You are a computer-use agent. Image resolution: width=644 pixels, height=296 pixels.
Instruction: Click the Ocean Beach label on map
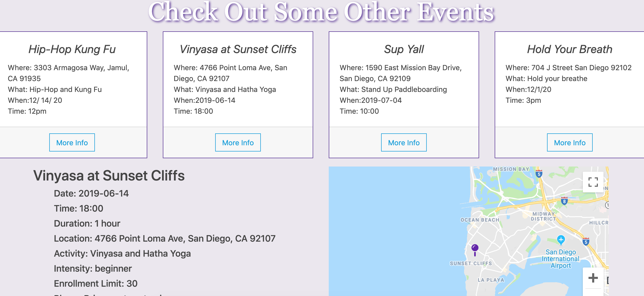coord(480,220)
